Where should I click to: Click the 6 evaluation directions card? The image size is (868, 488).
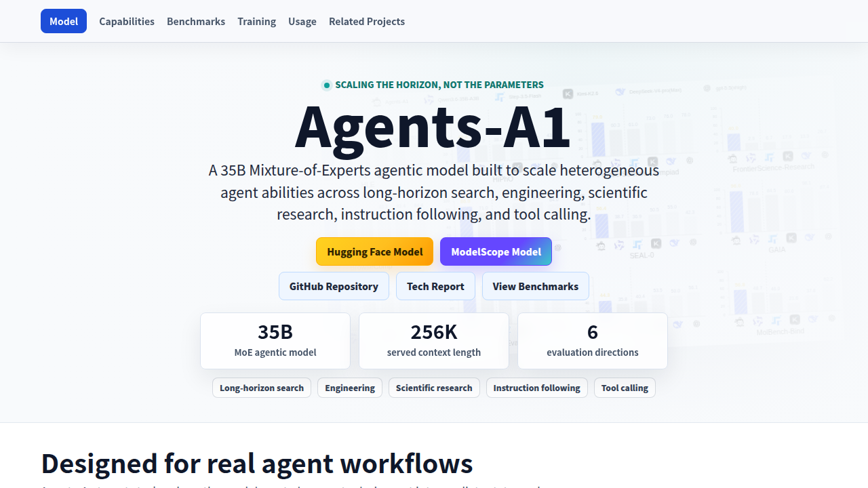point(593,341)
